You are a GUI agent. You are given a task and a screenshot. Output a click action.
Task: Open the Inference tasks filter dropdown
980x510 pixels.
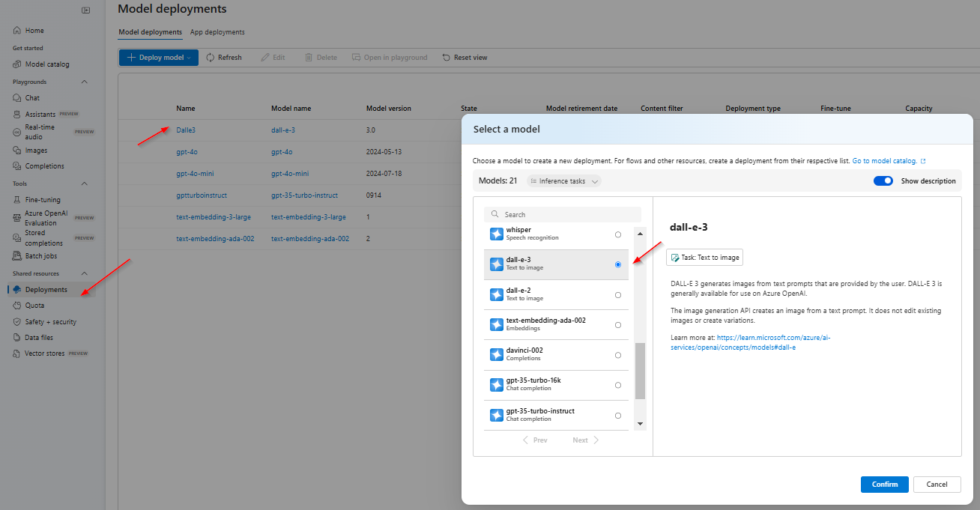pyautogui.click(x=563, y=180)
